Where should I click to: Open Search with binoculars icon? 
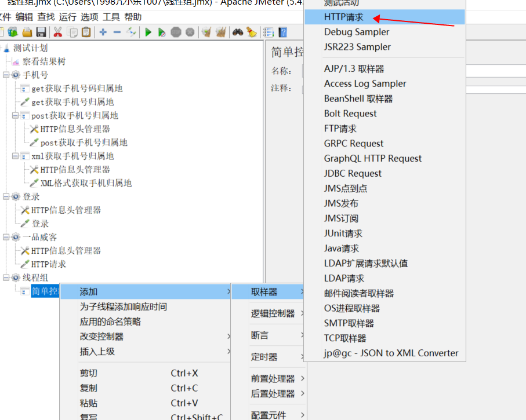pos(238,32)
